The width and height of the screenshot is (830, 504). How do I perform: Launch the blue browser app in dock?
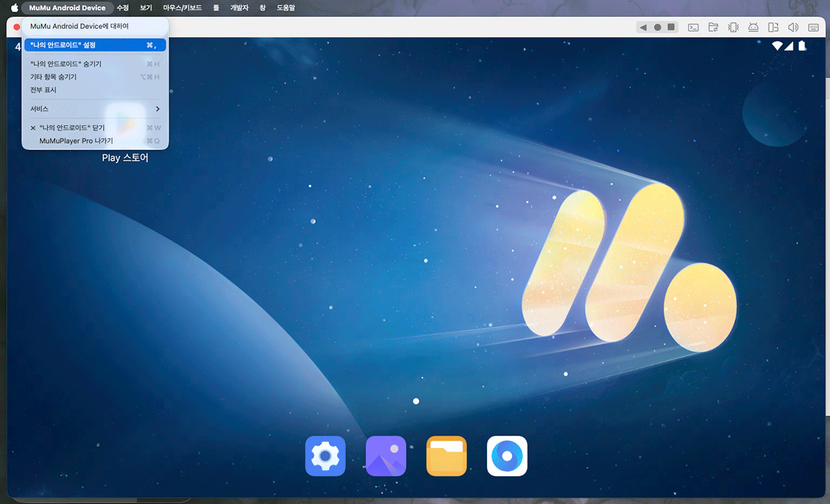point(507,456)
